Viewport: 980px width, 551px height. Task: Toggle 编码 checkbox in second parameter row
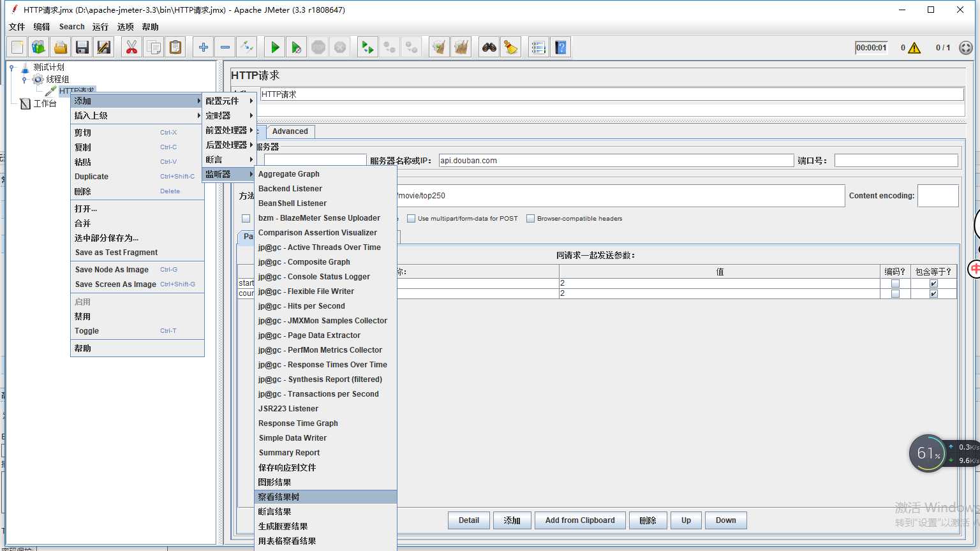click(895, 294)
